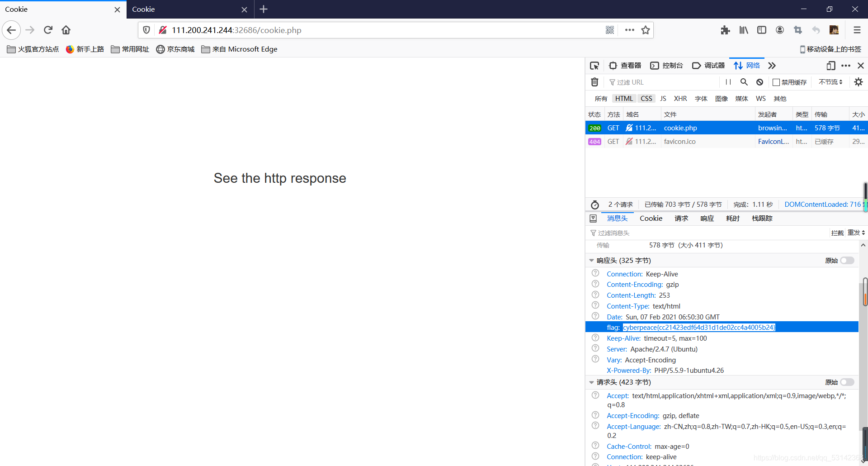
Task: Enable the disable-cache checkbox
Action: 776,82
